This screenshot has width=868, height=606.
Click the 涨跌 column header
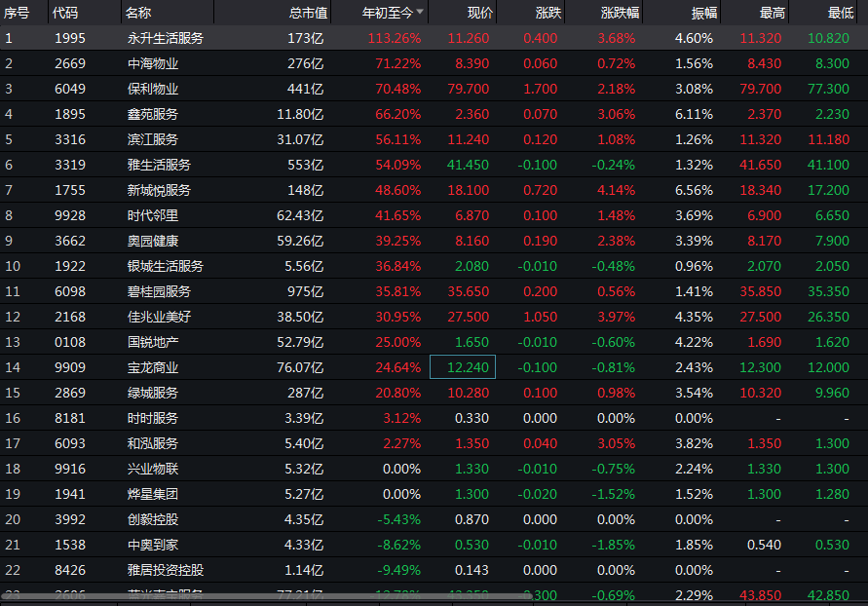547,13
